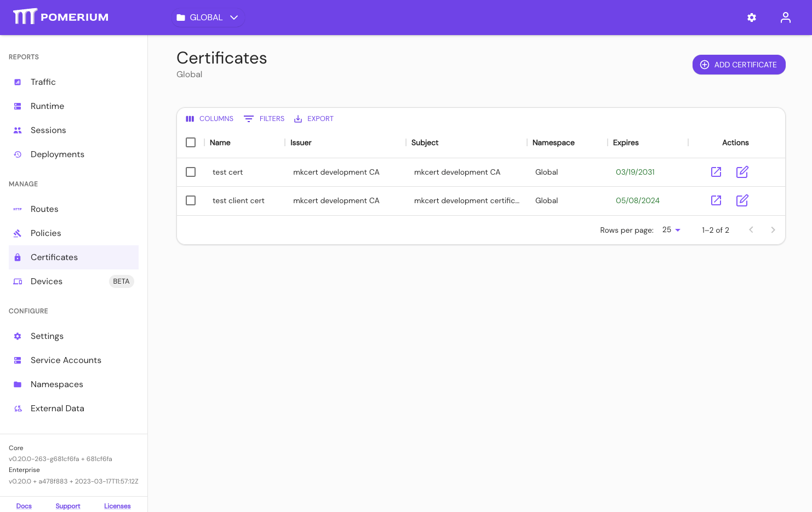Open the Filters menu
Viewport: 812px width, 512px height.
(x=264, y=118)
